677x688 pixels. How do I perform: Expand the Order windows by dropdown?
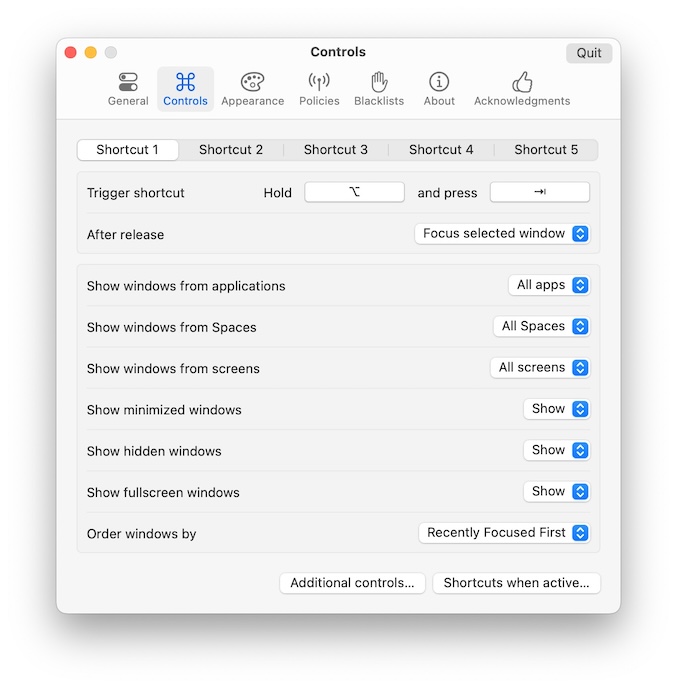(x=504, y=533)
